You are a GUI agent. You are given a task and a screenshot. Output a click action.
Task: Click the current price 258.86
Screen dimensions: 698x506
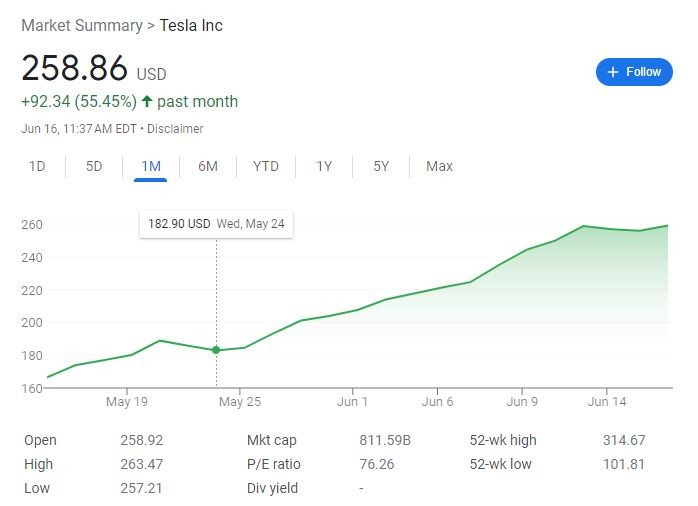click(75, 68)
